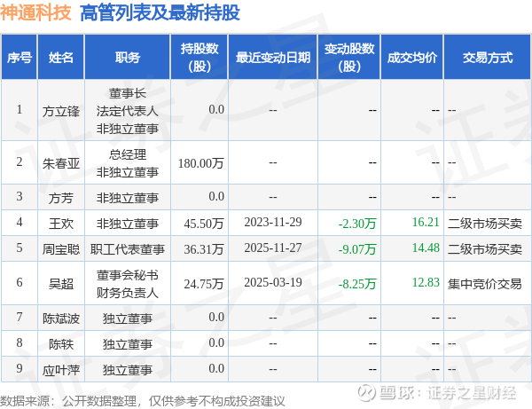
Task: Click the average price 16.21
Action: point(426,223)
